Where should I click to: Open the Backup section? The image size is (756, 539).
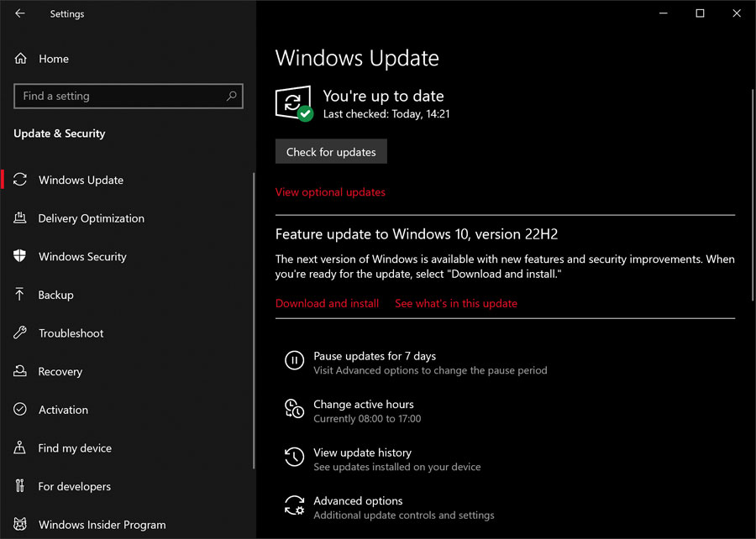coord(56,295)
